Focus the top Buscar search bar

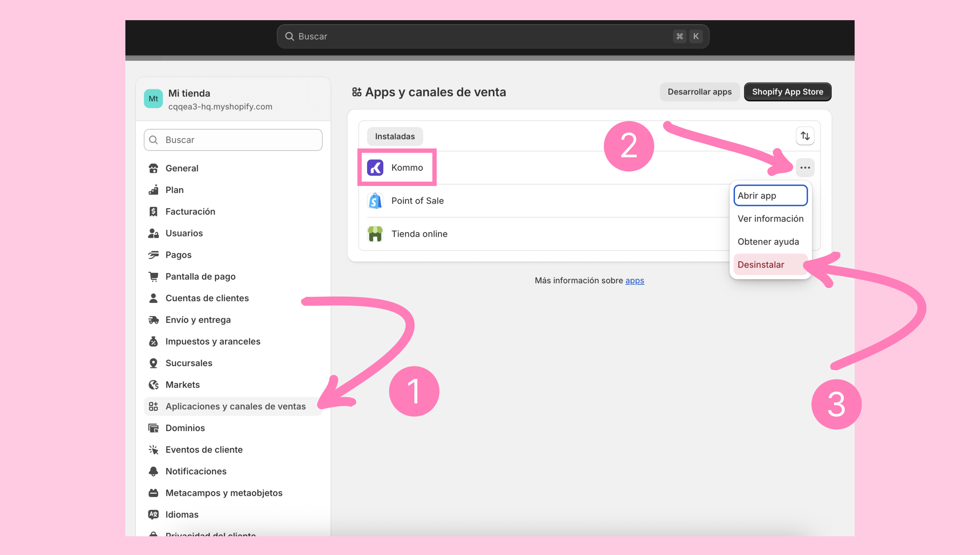pos(493,36)
